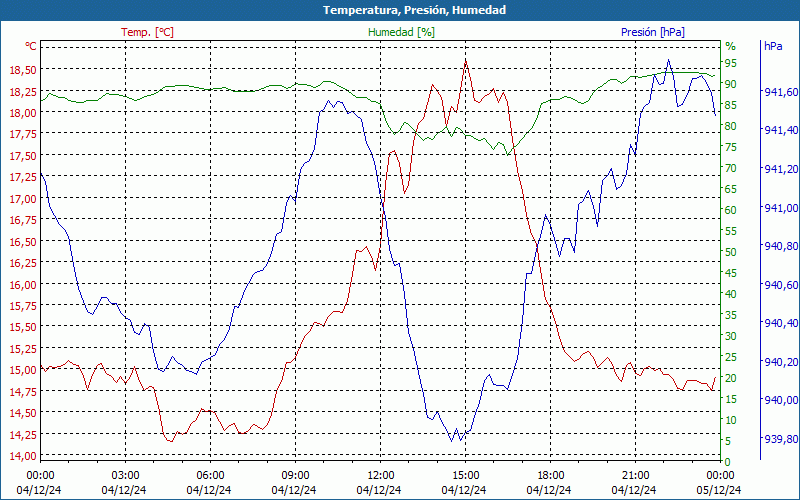Click the "941,00" pressure axis value
This screenshot has height=500, width=800.
(781, 208)
